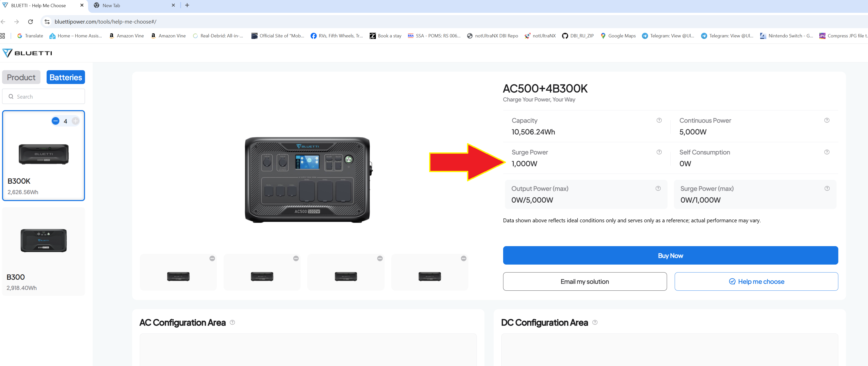Open the Real-Debrid bookmark

[218, 36]
